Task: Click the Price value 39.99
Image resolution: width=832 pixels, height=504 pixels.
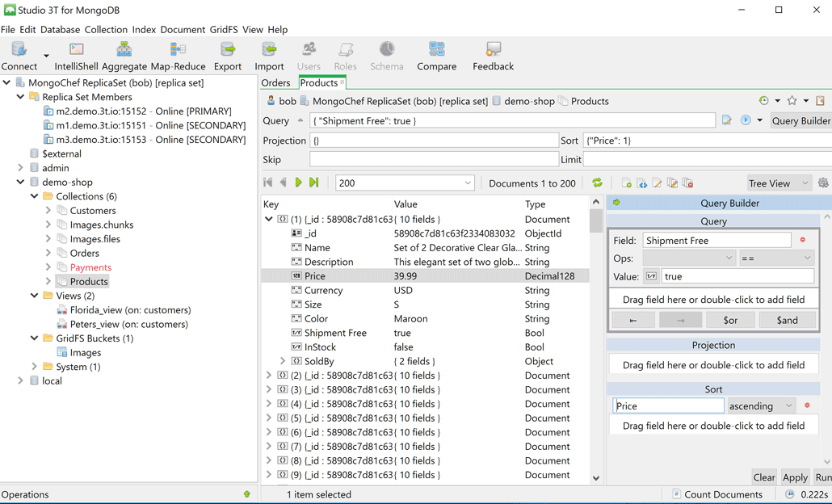Action: coord(405,276)
